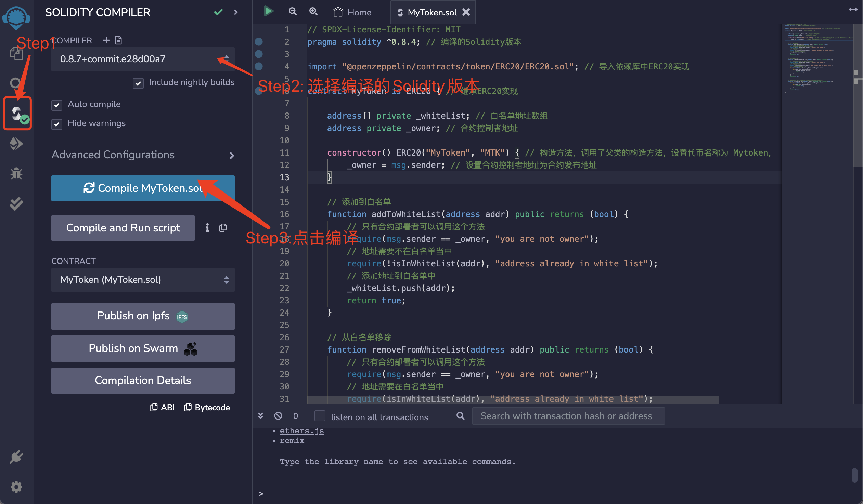Copy the compile script documentation icon
This screenshot has width=863, height=504.
pyautogui.click(x=223, y=228)
